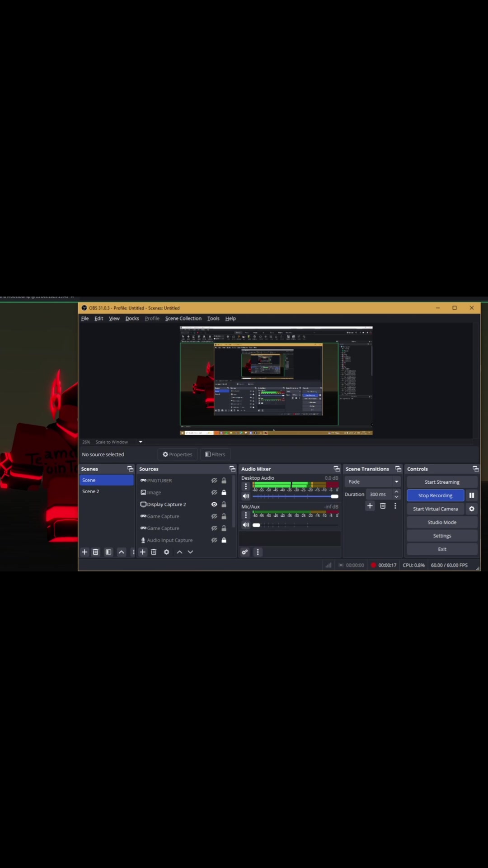
Task: Decrease transition Duration with down stepper
Action: (396, 497)
